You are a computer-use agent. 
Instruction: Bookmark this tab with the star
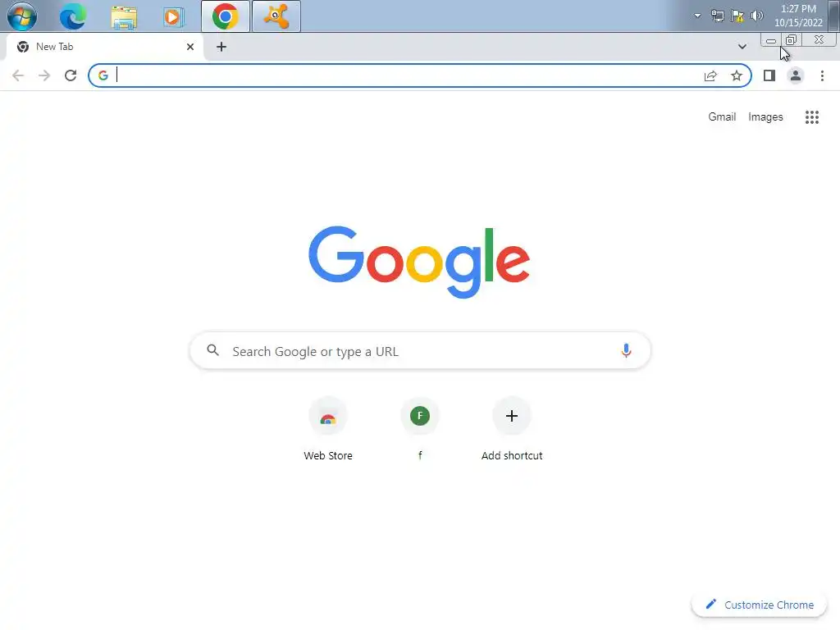coord(737,75)
